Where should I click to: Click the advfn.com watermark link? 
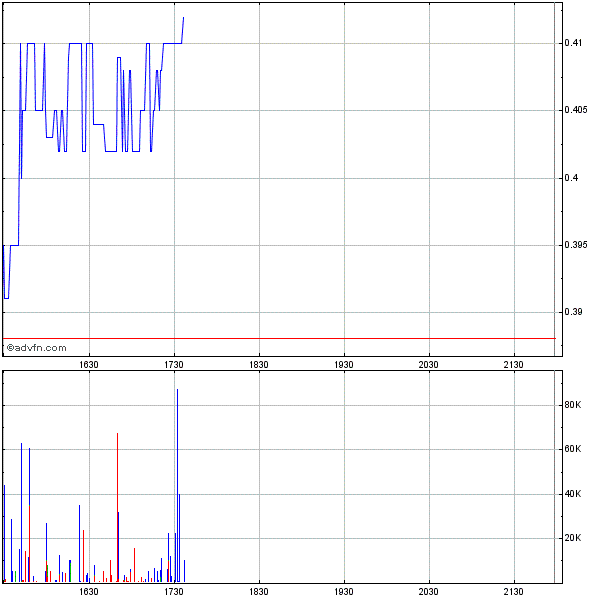[37, 348]
